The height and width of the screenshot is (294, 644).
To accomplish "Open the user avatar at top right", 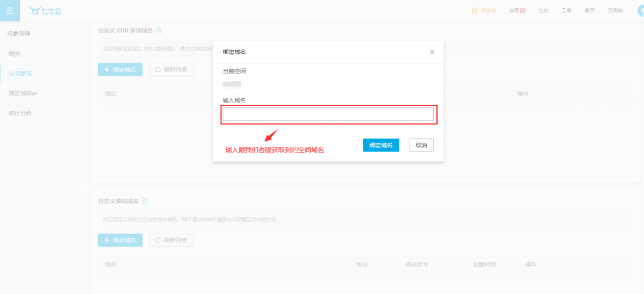I will pyautogui.click(x=640, y=11).
